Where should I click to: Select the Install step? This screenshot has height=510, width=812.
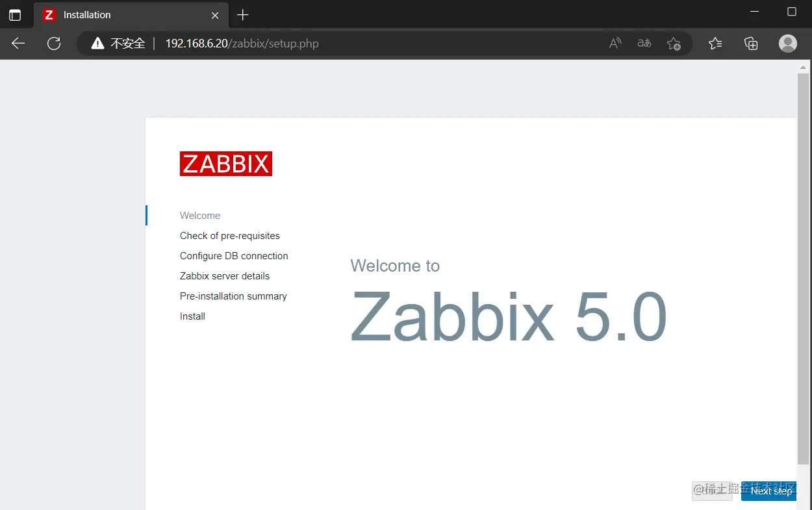192,316
